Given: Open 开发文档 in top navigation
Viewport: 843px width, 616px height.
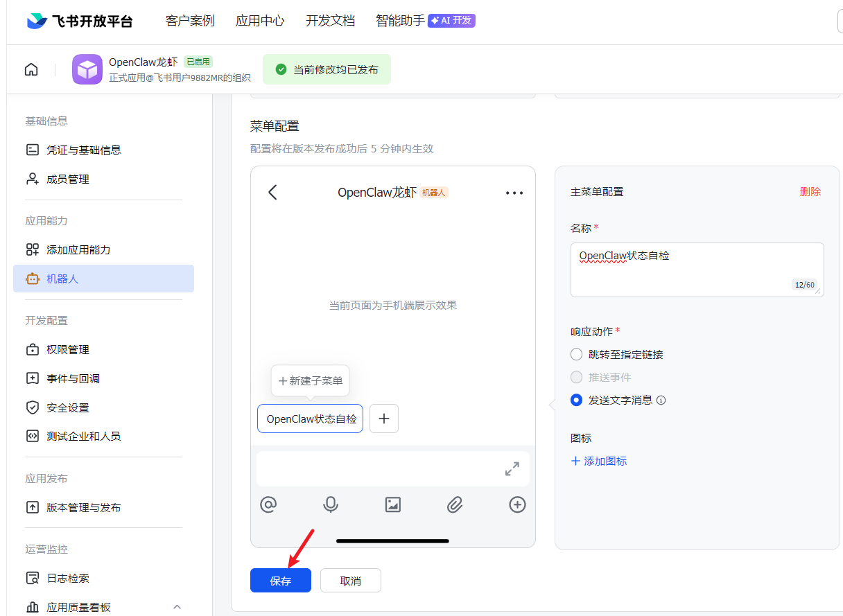Looking at the screenshot, I should pyautogui.click(x=330, y=21).
